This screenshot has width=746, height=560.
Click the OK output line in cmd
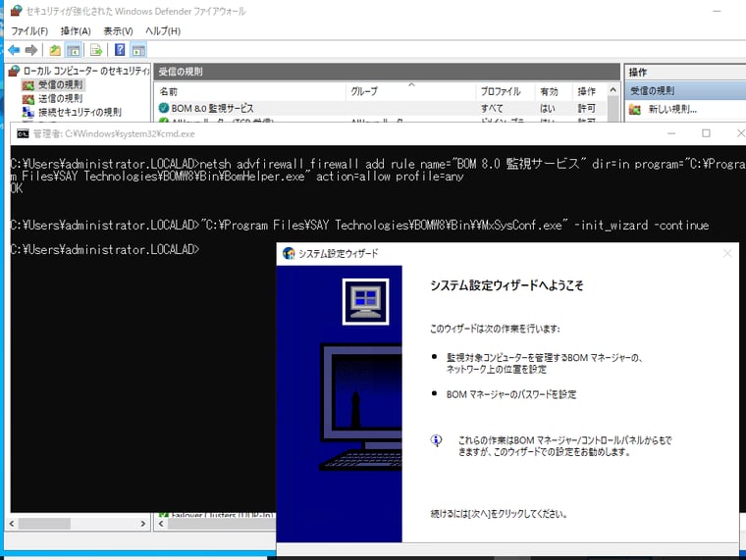coord(17,188)
